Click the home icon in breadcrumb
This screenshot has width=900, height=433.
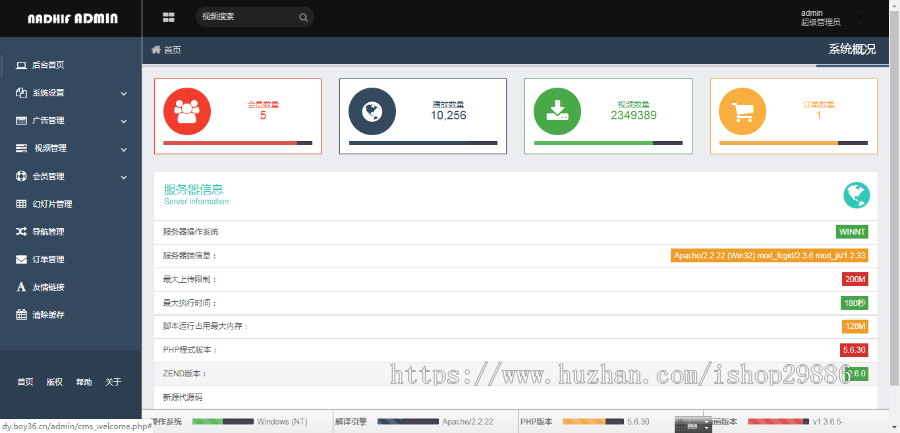[155, 50]
